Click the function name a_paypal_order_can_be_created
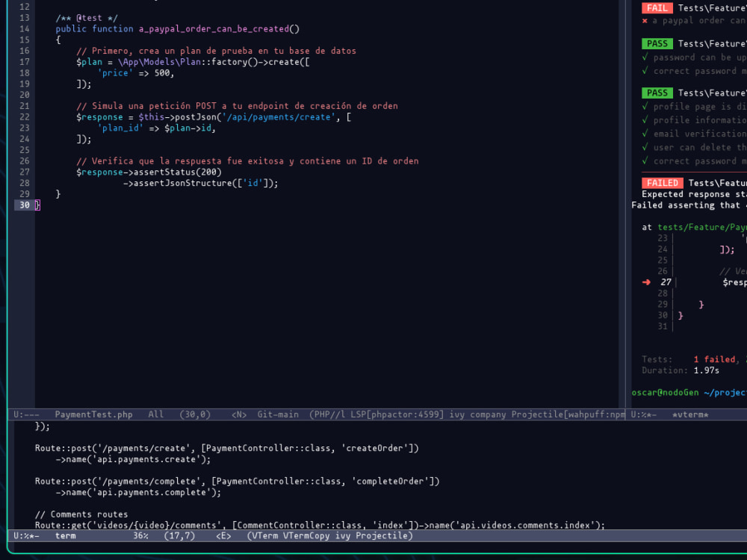747x560 pixels. [214, 28]
